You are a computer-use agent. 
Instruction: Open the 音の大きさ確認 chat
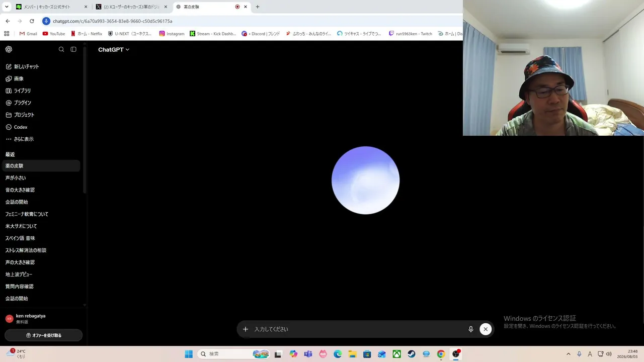41,190
